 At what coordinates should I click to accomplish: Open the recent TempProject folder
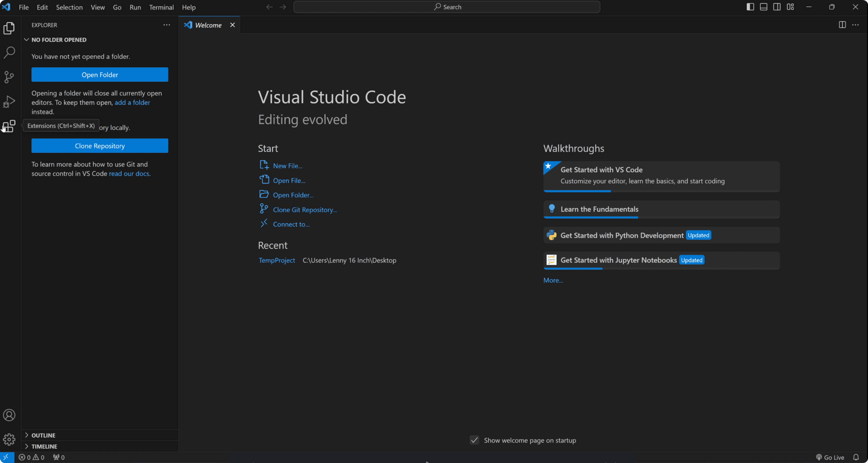pos(277,260)
